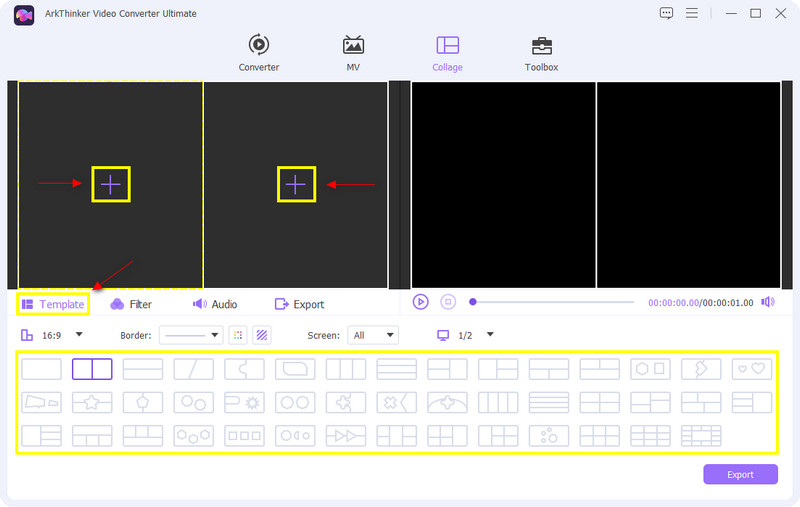Select the Collage module tab
This screenshot has height=507, width=800.
click(447, 53)
